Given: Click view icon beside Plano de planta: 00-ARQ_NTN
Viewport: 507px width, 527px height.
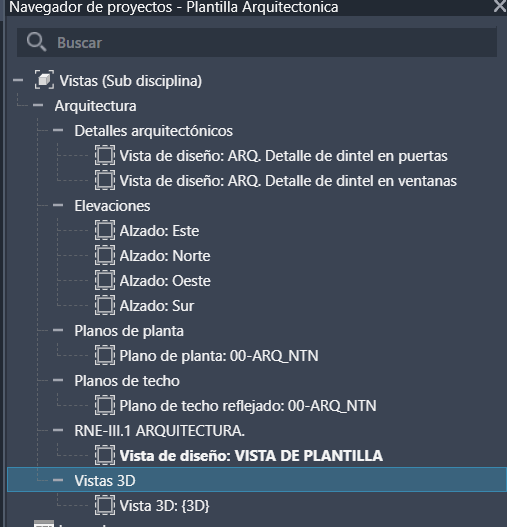Looking at the screenshot, I should tap(105, 355).
